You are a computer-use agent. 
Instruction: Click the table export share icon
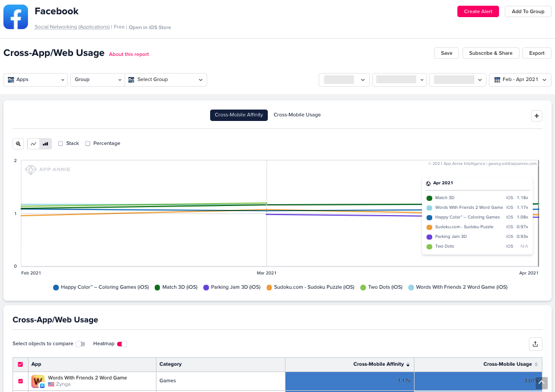(x=535, y=344)
